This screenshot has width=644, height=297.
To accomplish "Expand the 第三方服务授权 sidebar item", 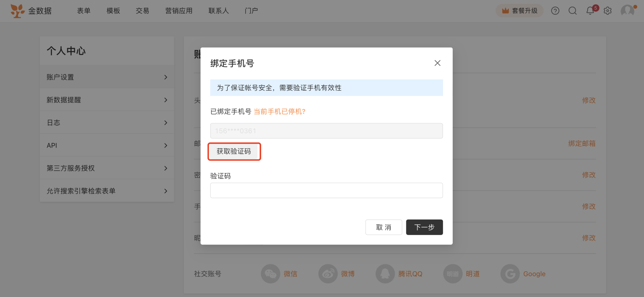I will [107, 168].
